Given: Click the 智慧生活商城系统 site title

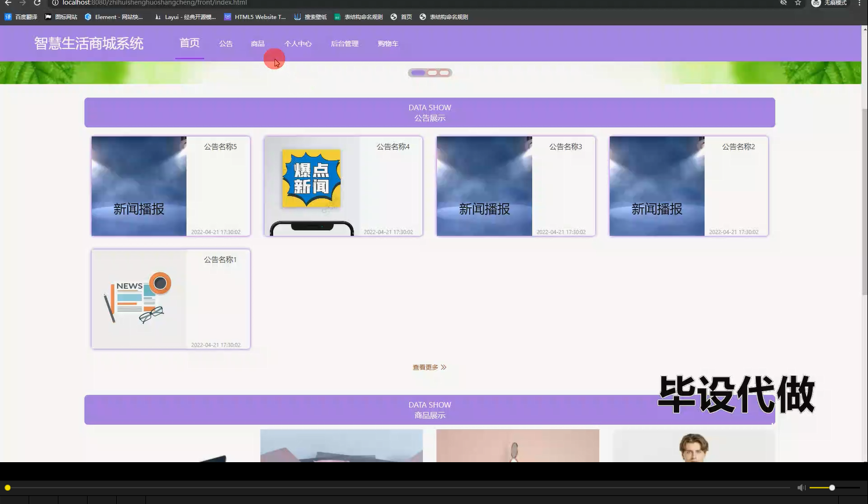Looking at the screenshot, I should pos(89,44).
